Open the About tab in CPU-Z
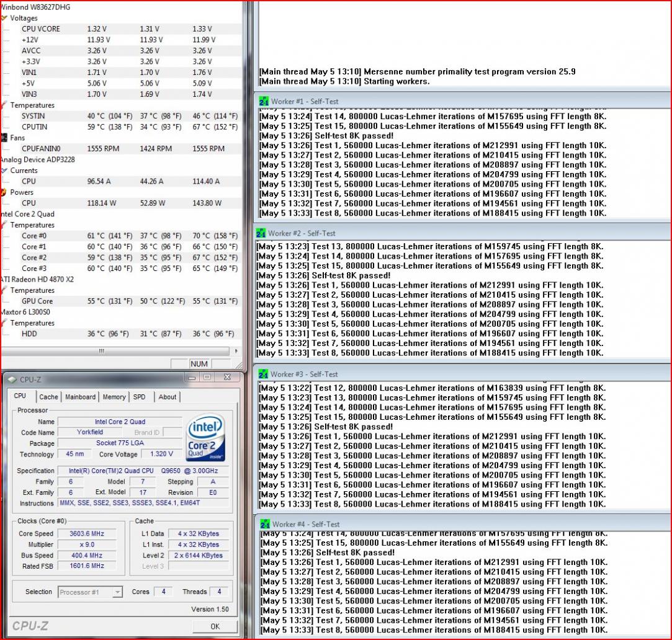The height and width of the screenshot is (640, 672). [167, 397]
